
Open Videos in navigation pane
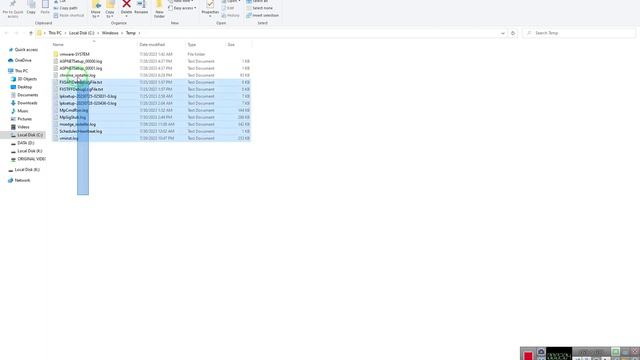tap(20, 127)
